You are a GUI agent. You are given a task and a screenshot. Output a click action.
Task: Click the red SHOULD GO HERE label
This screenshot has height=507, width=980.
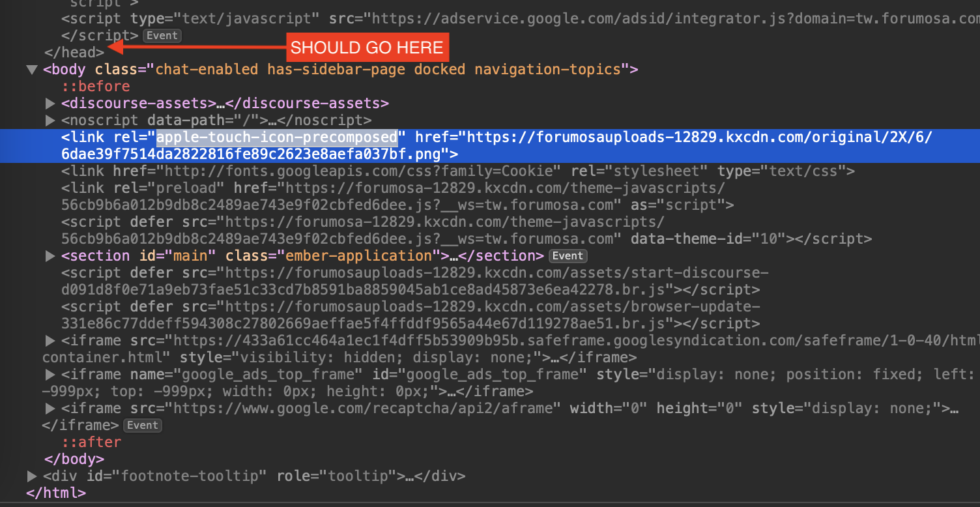click(x=367, y=48)
